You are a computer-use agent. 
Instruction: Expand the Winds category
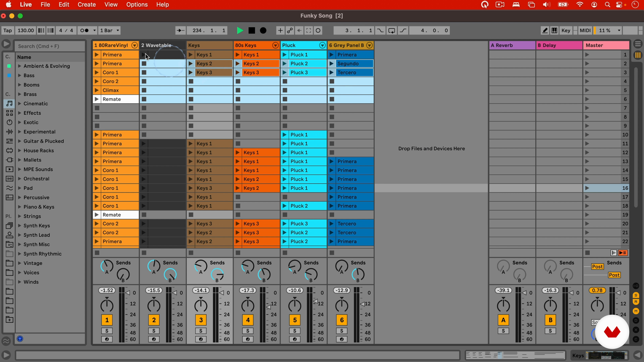tap(19, 282)
